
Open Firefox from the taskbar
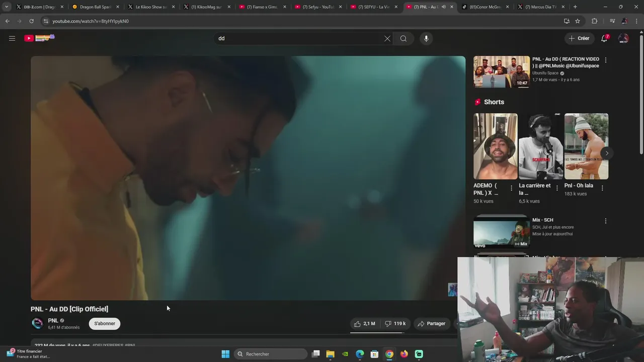point(404,354)
